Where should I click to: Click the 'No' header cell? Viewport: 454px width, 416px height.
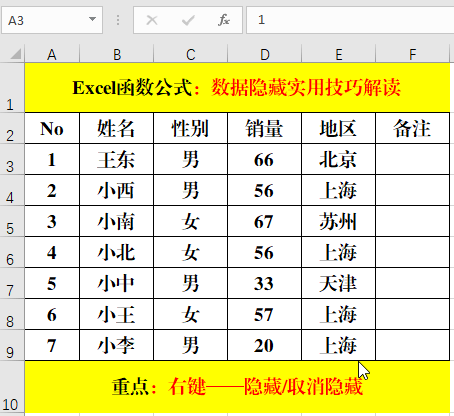(52, 128)
